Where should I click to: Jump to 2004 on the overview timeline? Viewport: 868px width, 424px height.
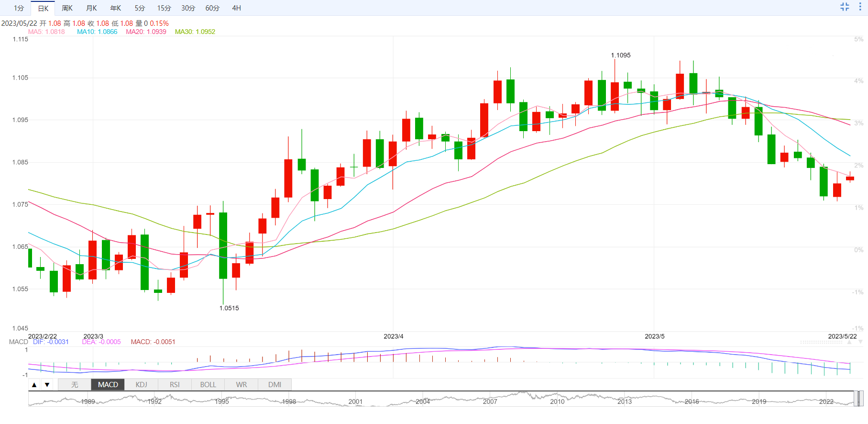[x=423, y=402]
